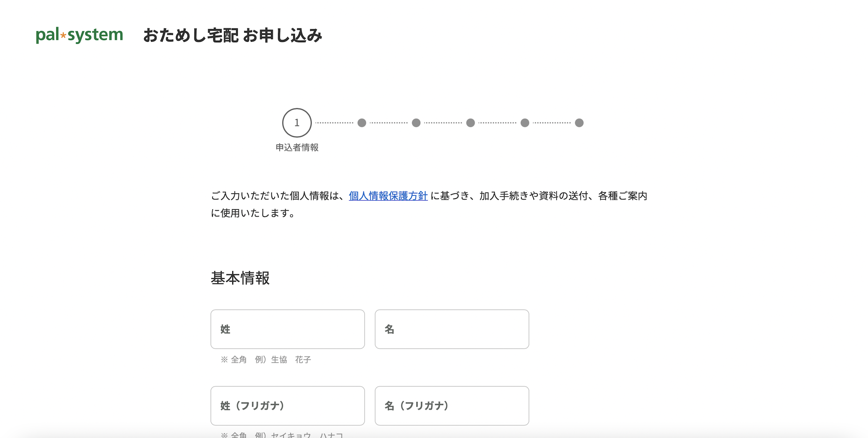Click the pal*system logo

tap(79, 35)
